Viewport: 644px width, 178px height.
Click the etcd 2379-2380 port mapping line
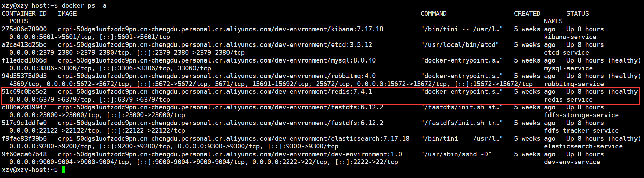(127, 53)
